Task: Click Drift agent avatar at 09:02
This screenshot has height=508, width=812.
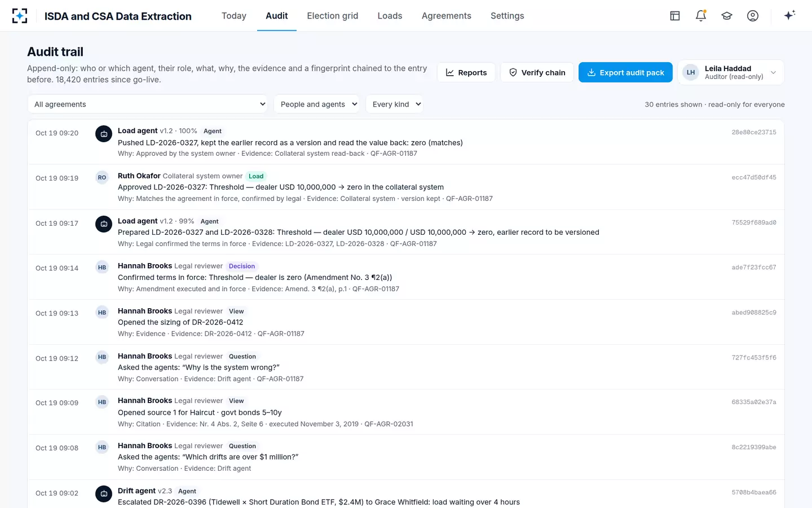Action: click(x=104, y=494)
